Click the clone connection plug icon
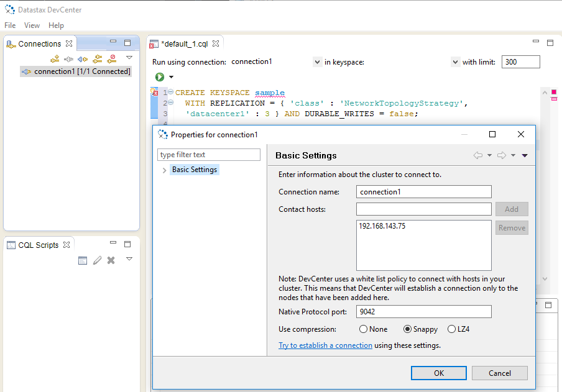Image resolution: width=562 pixels, height=392 pixels. 98,58
